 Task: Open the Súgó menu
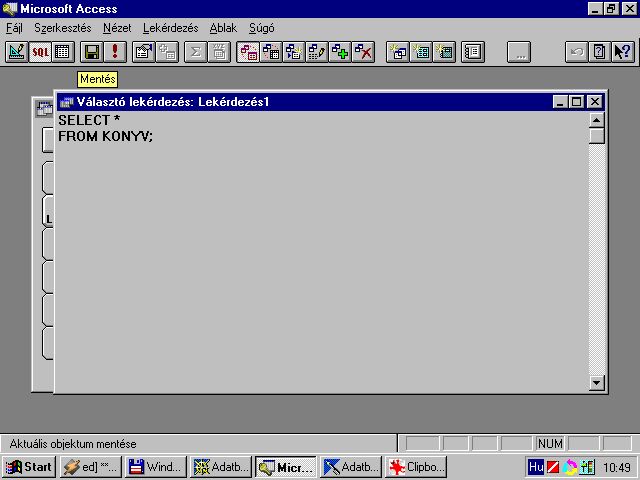(x=262, y=28)
